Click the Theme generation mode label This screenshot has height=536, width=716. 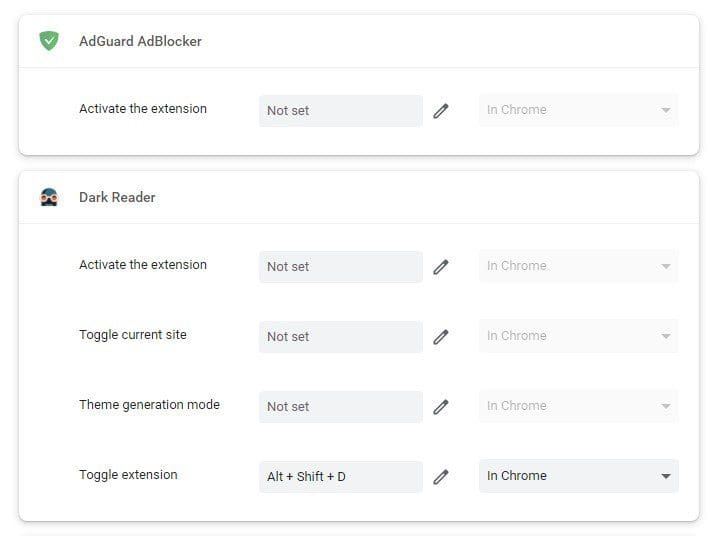[x=149, y=405]
